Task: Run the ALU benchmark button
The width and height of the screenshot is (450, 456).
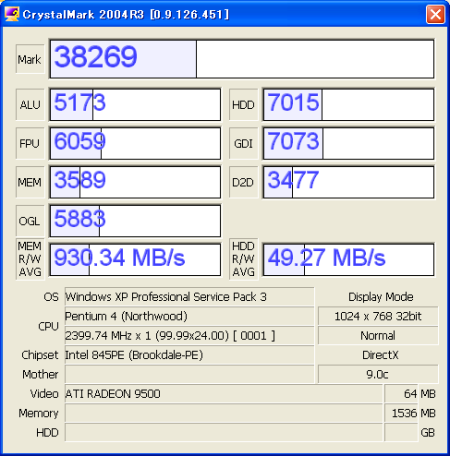Action: tap(30, 105)
